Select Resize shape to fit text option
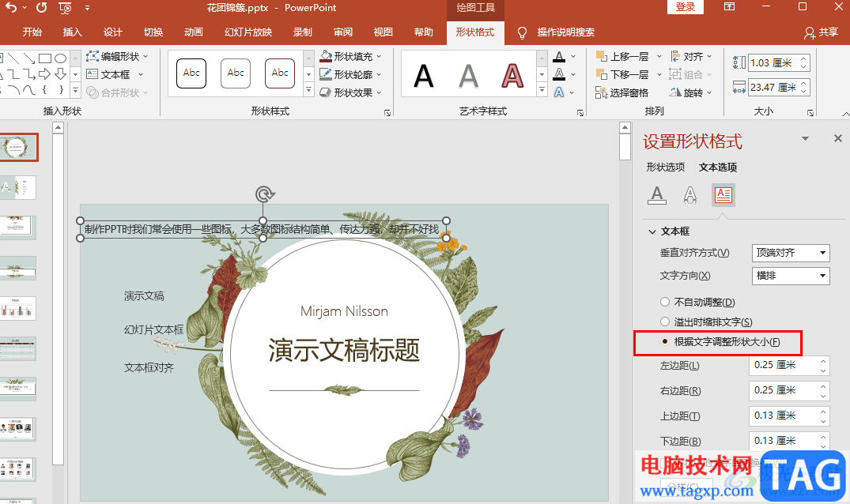 tap(665, 342)
